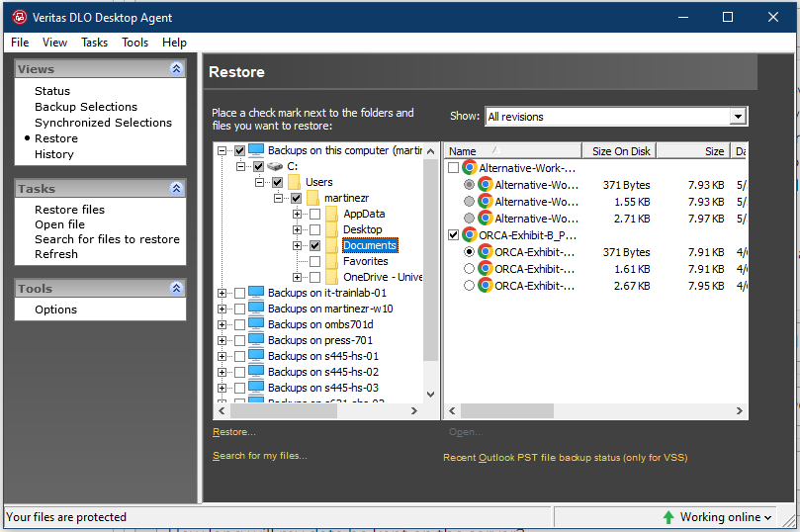Check the Backups on it-trainlab-01 checkbox
800x532 pixels.
(x=239, y=293)
